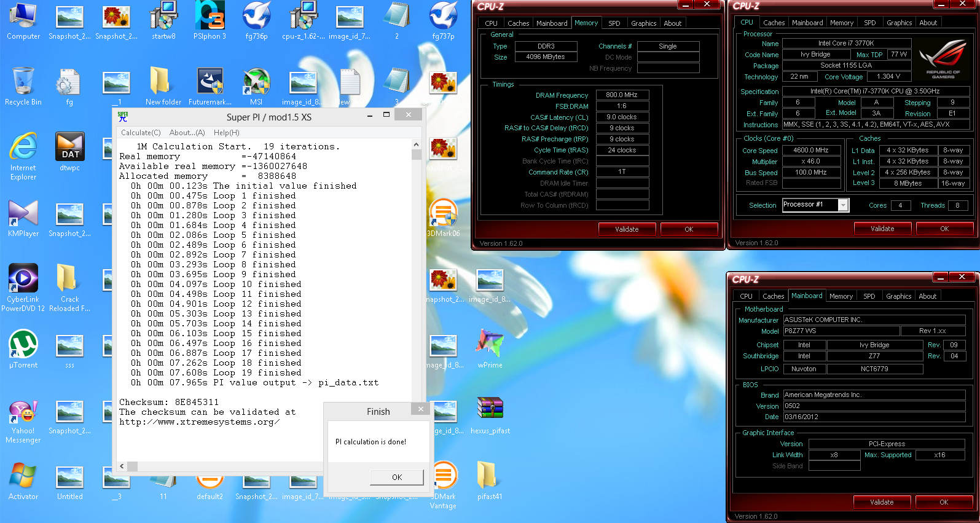Open the fg737p icon
The width and height of the screenshot is (980, 523).
pyautogui.click(x=443, y=22)
